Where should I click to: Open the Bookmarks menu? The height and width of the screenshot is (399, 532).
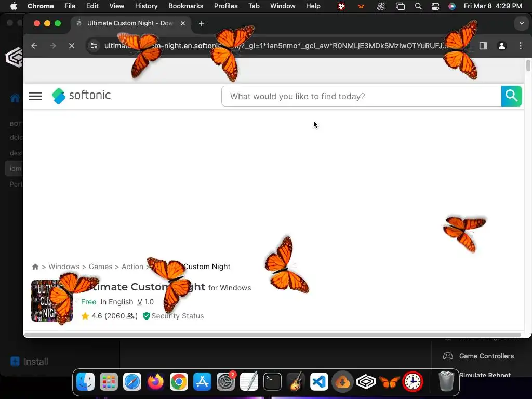coord(185,6)
